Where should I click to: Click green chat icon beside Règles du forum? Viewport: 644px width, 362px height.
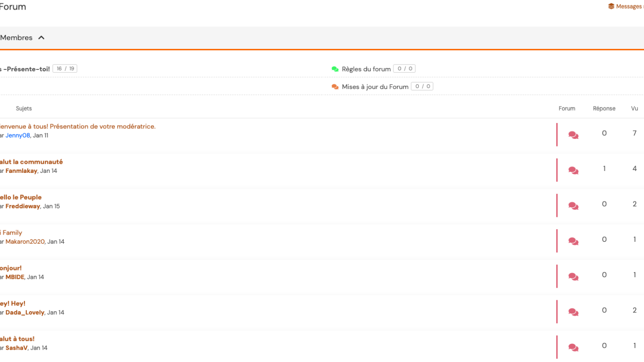335,69
